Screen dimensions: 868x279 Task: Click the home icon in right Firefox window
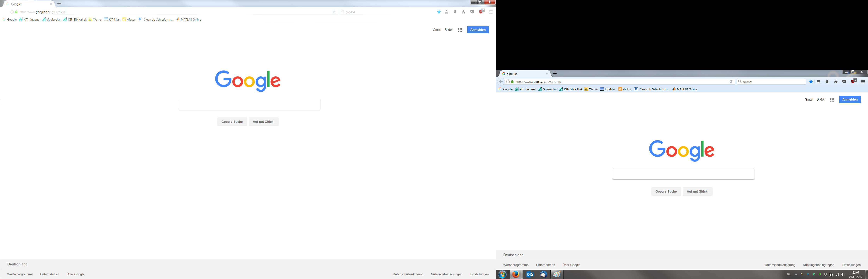(x=835, y=82)
